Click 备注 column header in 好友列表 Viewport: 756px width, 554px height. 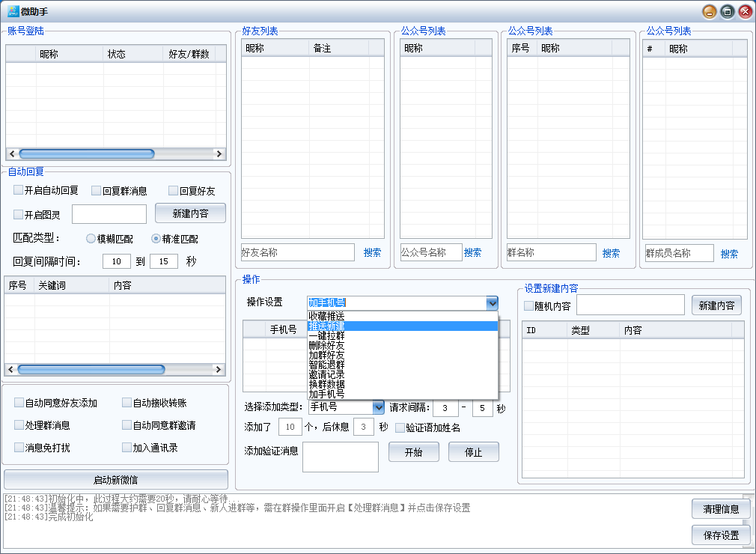click(338, 48)
